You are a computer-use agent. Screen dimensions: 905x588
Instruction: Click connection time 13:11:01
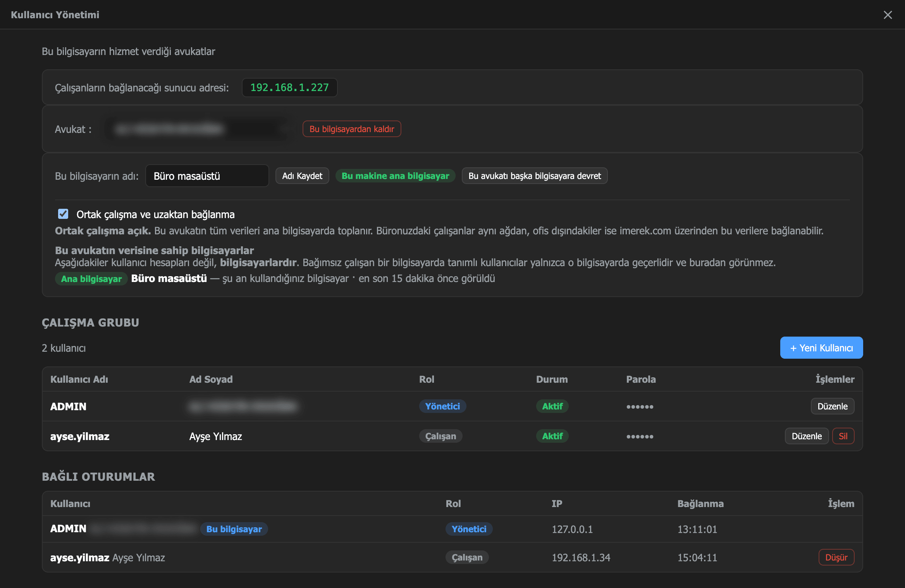(x=697, y=530)
